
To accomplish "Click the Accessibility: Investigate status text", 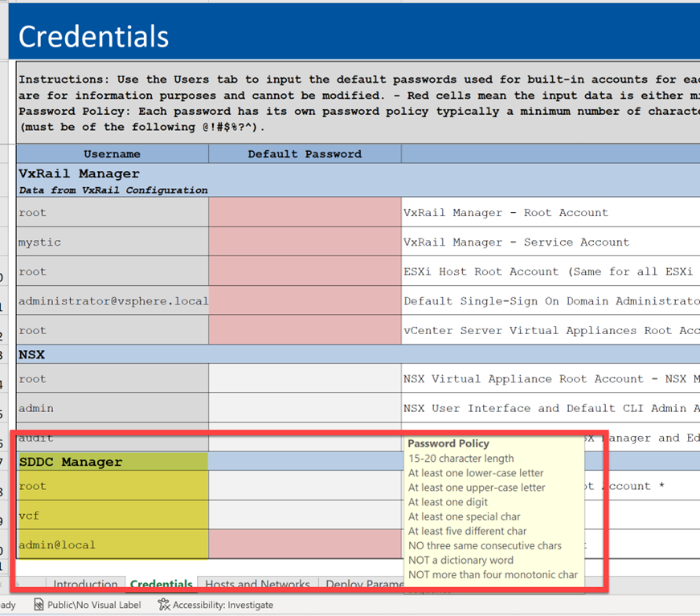I will (x=223, y=605).
